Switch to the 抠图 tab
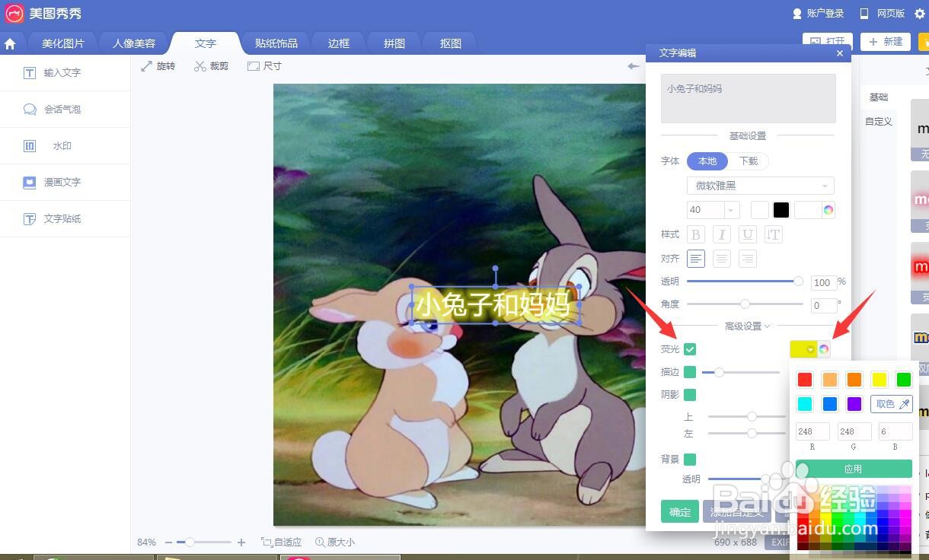This screenshot has width=929, height=560. tap(451, 43)
